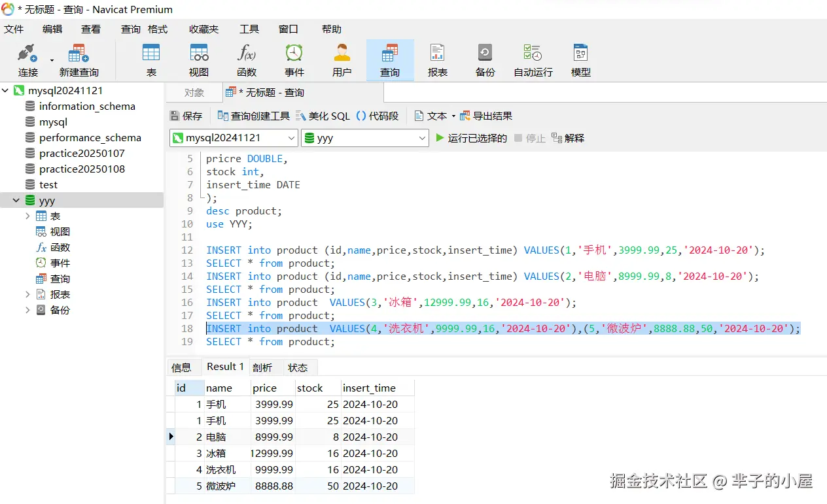Collapse the mysql20241121 connection tree node

click(6, 90)
